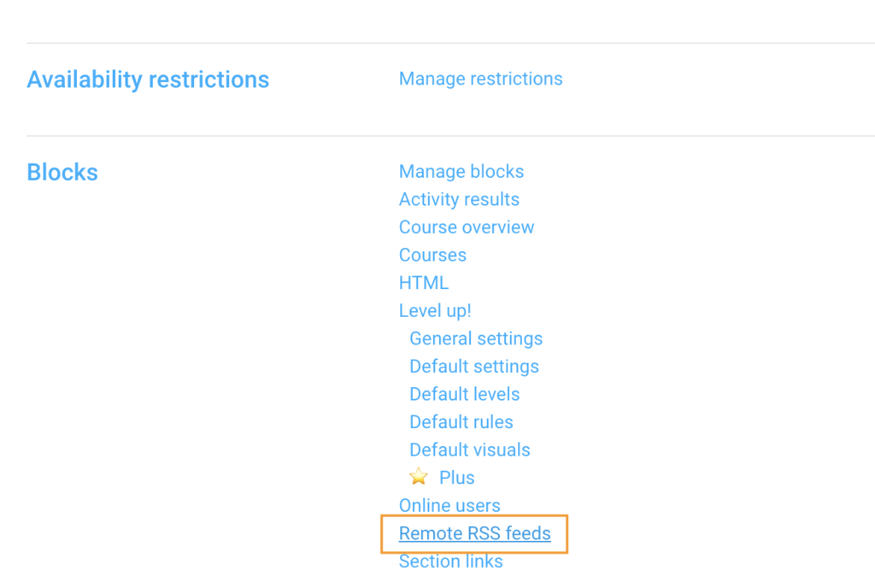
Task: Open Manage blocks
Action: (x=461, y=171)
